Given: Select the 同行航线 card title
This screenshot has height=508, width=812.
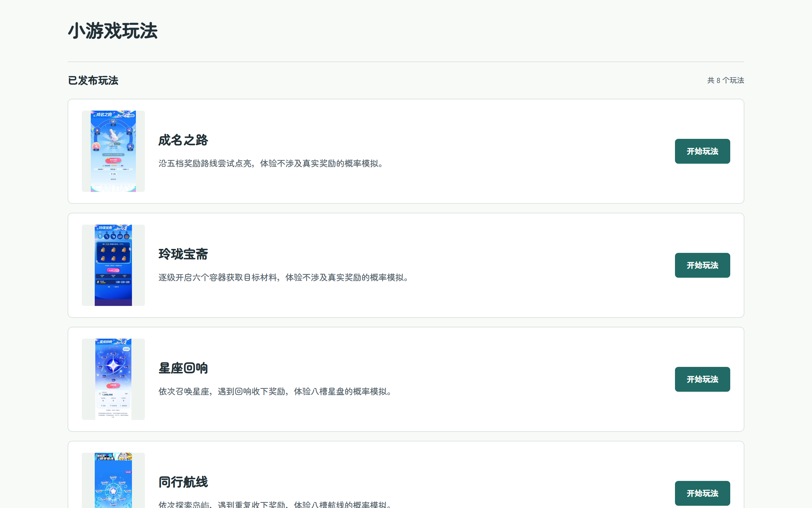Looking at the screenshot, I should coord(183,482).
